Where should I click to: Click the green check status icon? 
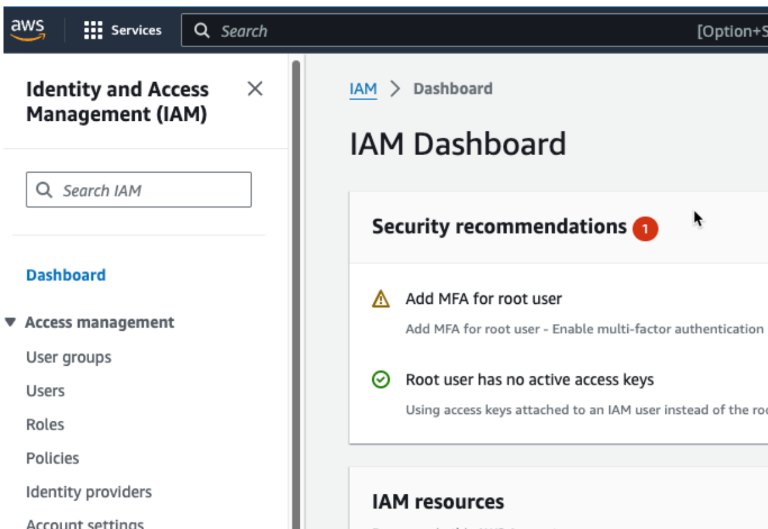381,380
